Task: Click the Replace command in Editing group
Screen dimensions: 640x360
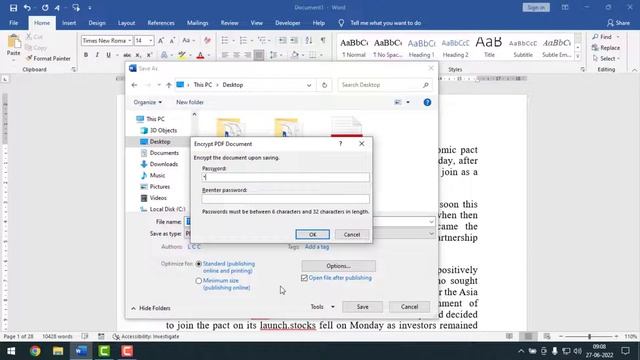Action: [x=607, y=48]
